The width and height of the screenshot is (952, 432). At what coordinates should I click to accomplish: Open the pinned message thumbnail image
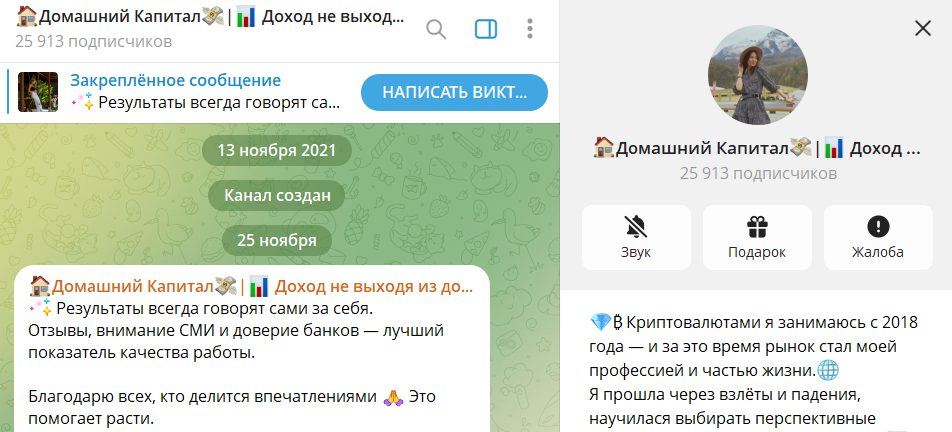[38, 92]
